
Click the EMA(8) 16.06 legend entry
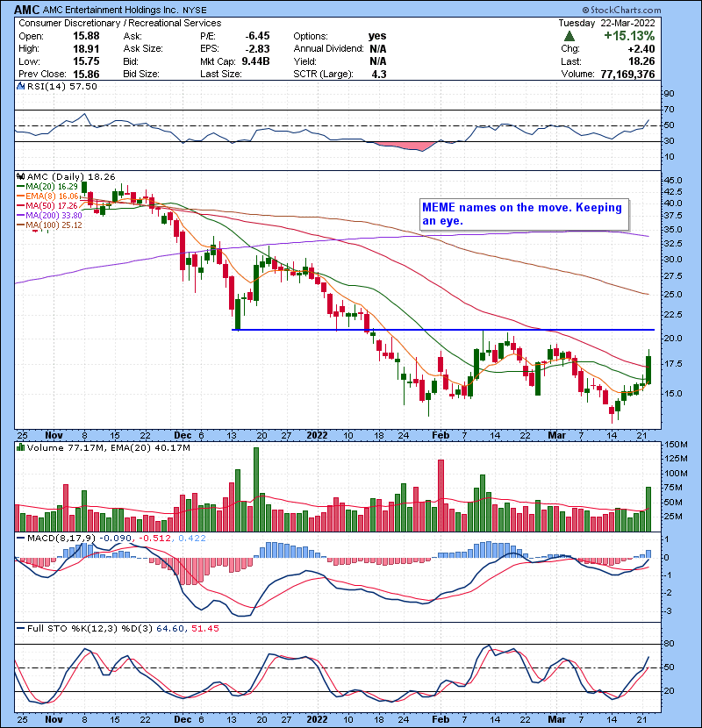click(48, 196)
